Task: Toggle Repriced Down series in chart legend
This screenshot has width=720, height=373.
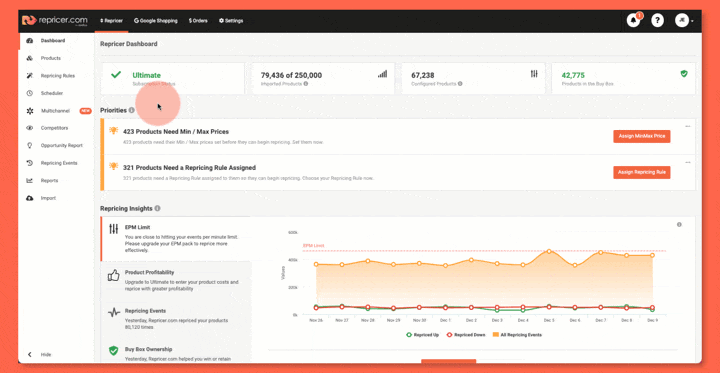Action: tap(466, 335)
